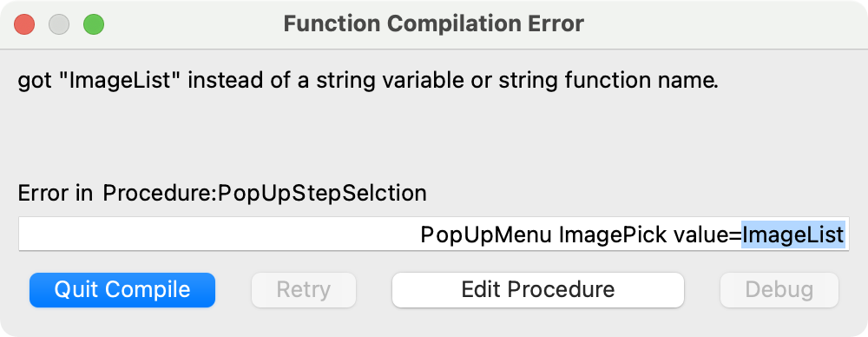Click the 'Error in' label text

point(56,194)
